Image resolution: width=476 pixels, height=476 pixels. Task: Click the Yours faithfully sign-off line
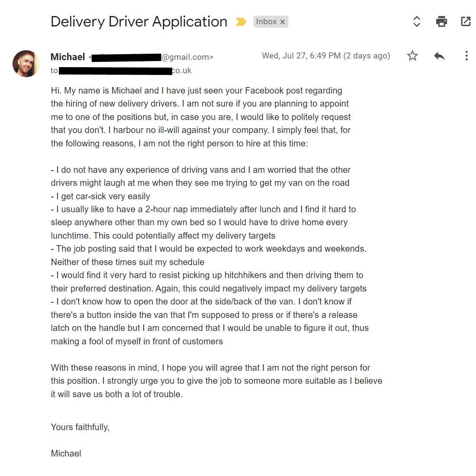point(80,427)
